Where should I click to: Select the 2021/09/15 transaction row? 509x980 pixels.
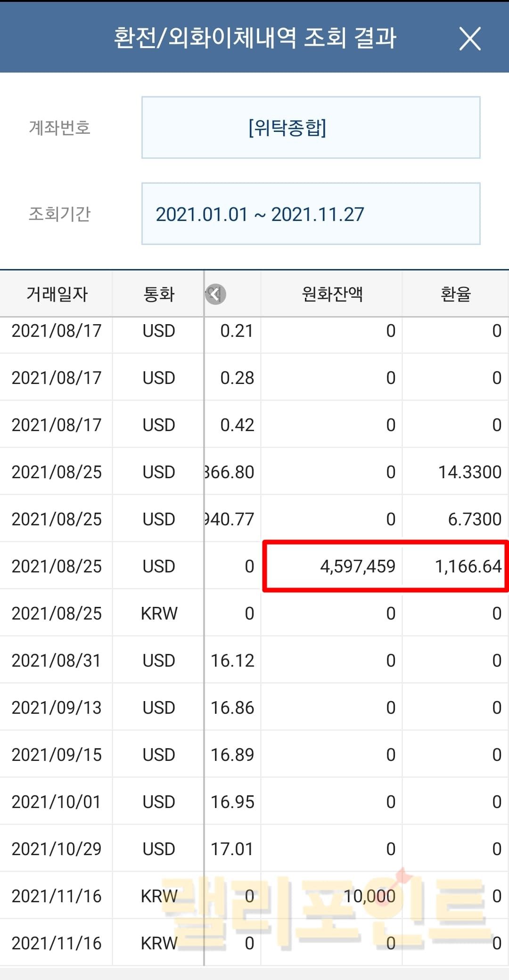coord(57,755)
